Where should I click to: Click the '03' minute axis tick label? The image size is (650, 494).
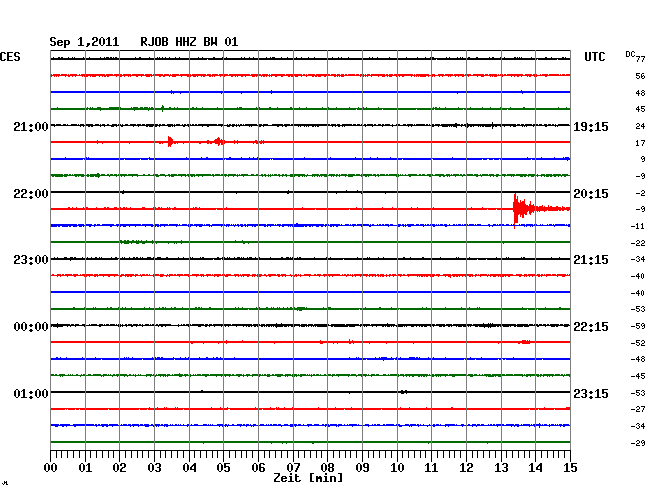(x=155, y=468)
